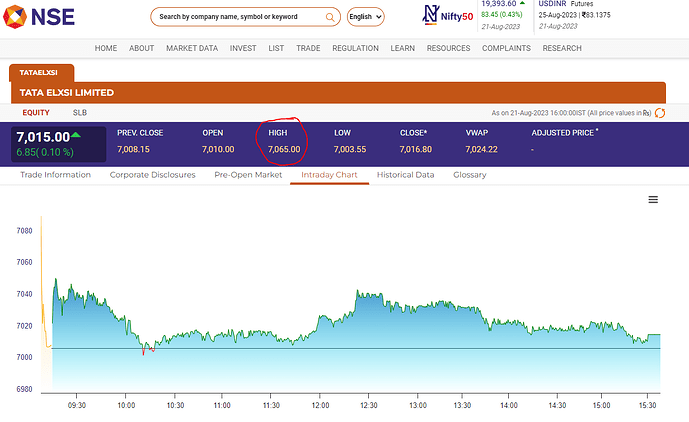The image size is (689, 422).
Task: Open the MARKET DATA menu
Action: [x=192, y=48]
